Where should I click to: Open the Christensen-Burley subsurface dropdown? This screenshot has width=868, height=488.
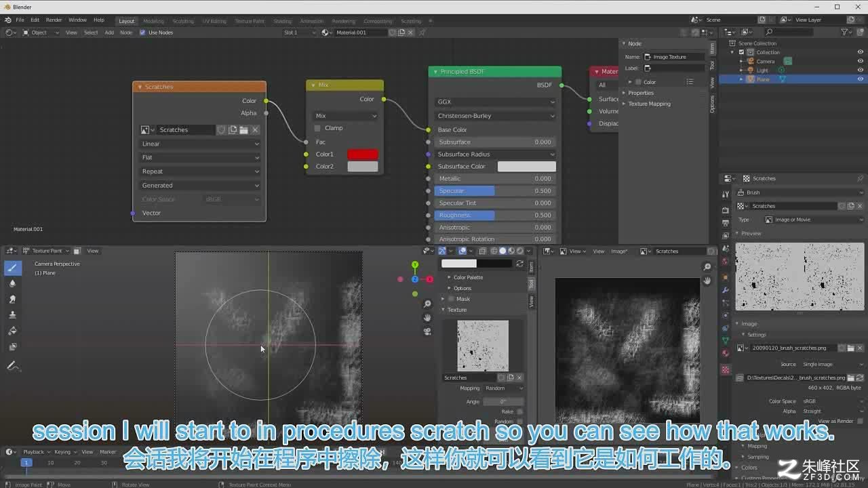coord(495,116)
